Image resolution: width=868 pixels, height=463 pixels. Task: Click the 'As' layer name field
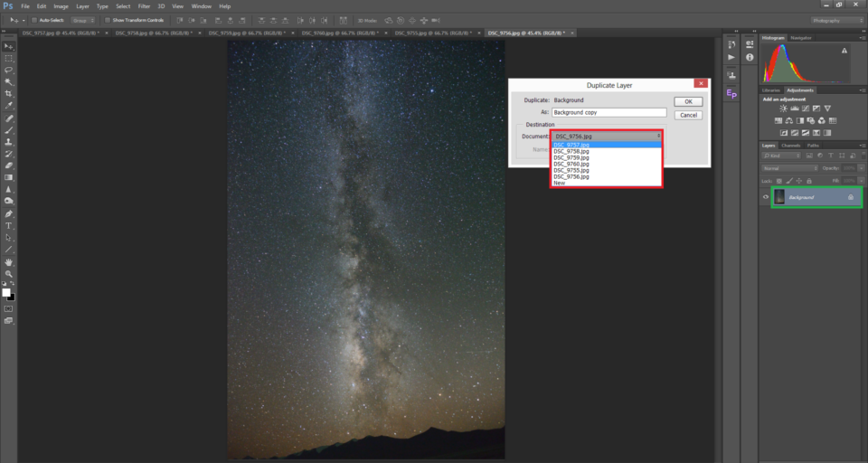tap(609, 113)
